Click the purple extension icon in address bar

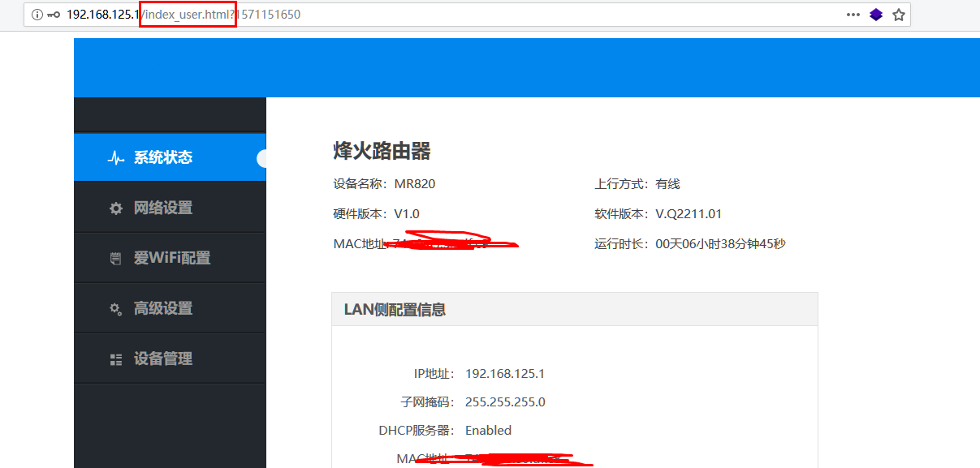pyautogui.click(x=876, y=15)
